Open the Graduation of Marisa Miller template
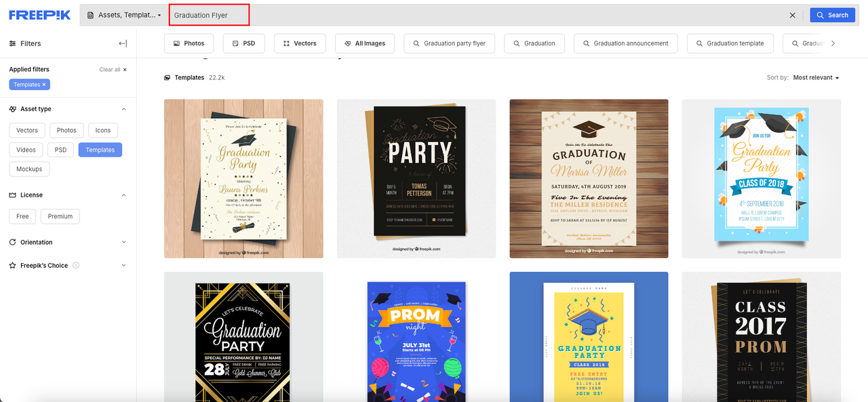This screenshot has width=868, height=402. click(589, 179)
